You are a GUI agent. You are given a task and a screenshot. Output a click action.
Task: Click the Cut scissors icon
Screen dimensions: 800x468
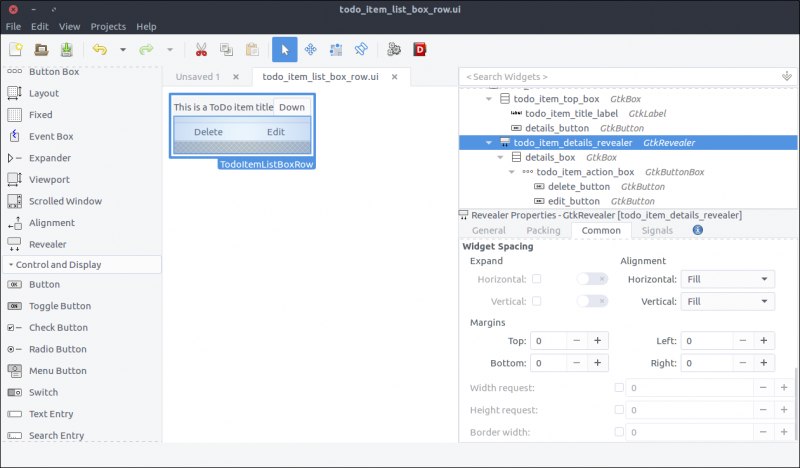tap(201, 49)
